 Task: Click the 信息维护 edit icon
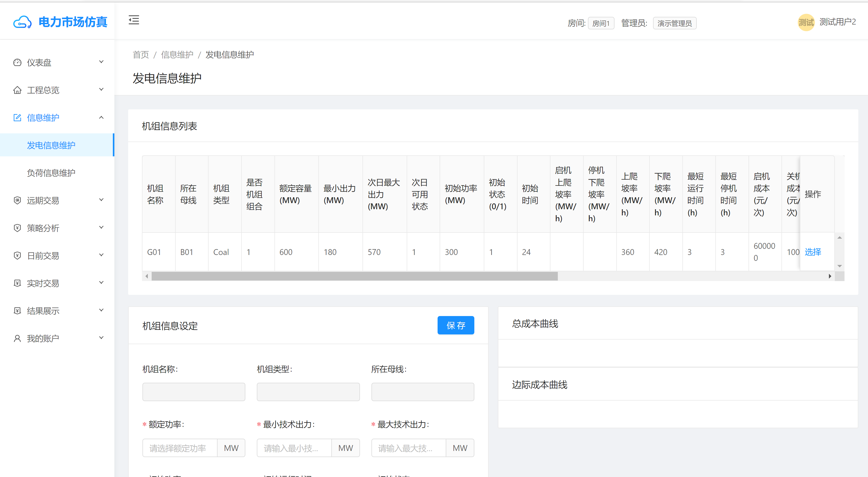click(x=17, y=118)
